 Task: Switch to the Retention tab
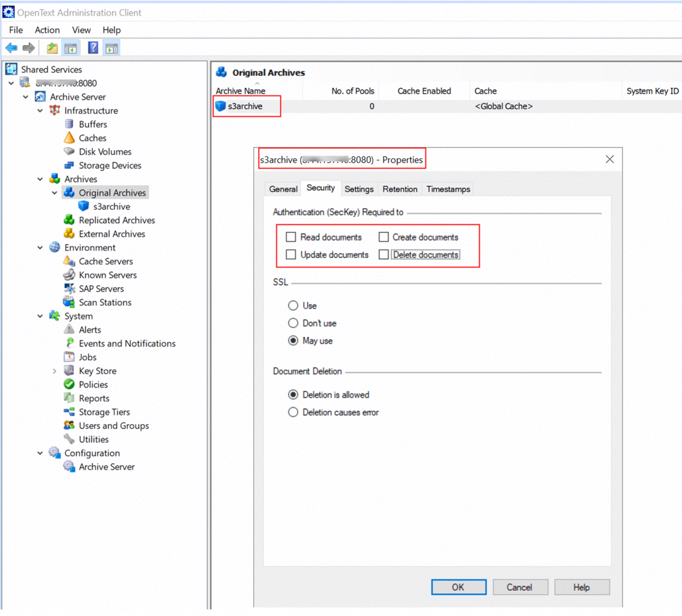[x=400, y=189]
